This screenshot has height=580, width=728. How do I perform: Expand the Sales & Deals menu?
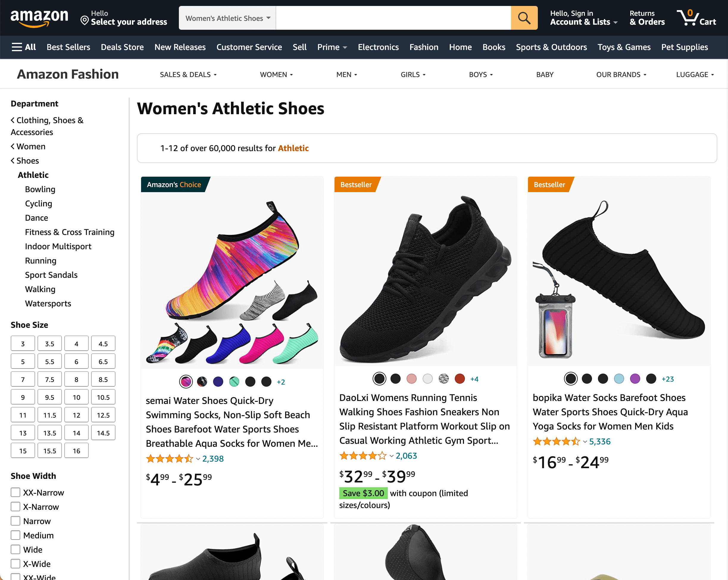(x=188, y=74)
